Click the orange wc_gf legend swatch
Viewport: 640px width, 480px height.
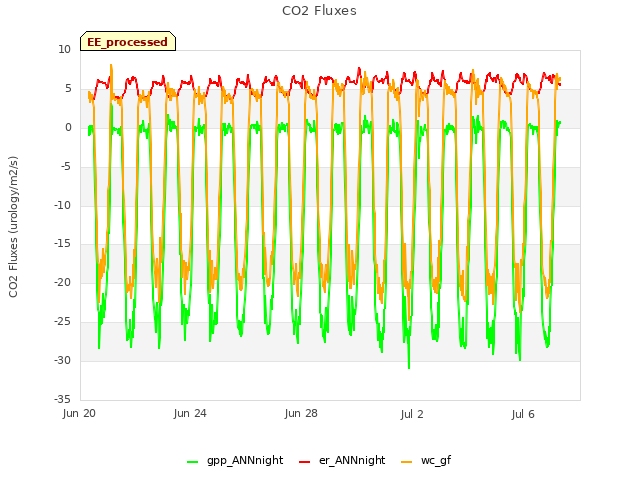tap(407, 462)
